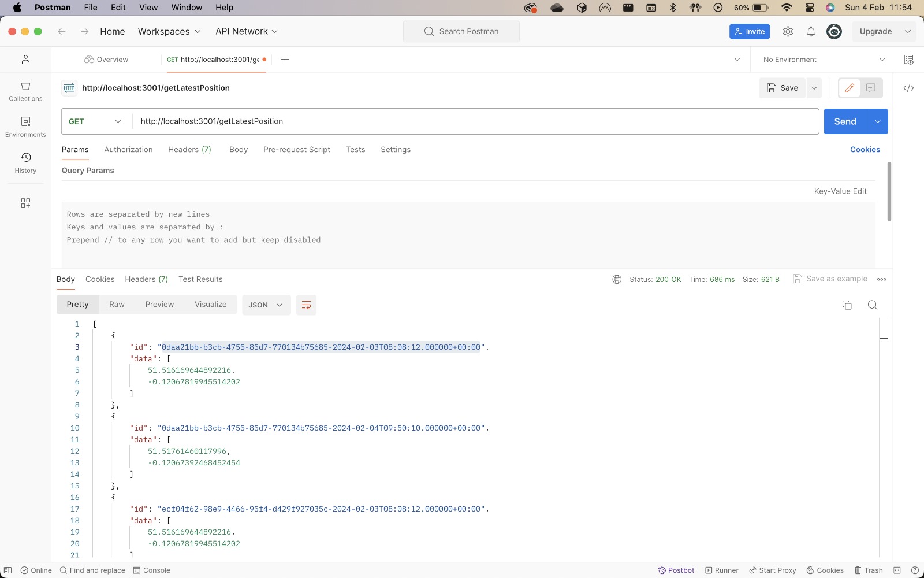Image resolution: width=924 pixels, height=578 pixels.
Task: Open the request Settings tab
Action: (x=396, y=150)
